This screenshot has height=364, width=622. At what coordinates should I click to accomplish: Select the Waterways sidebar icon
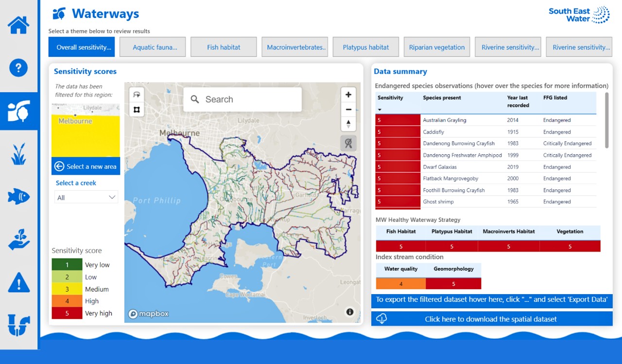18,111
